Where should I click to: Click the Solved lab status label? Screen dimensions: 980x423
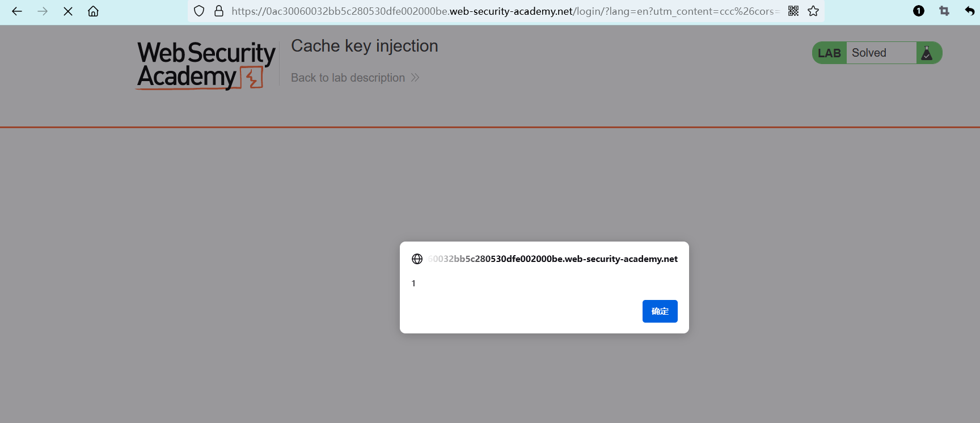click(x=869, y=53)
